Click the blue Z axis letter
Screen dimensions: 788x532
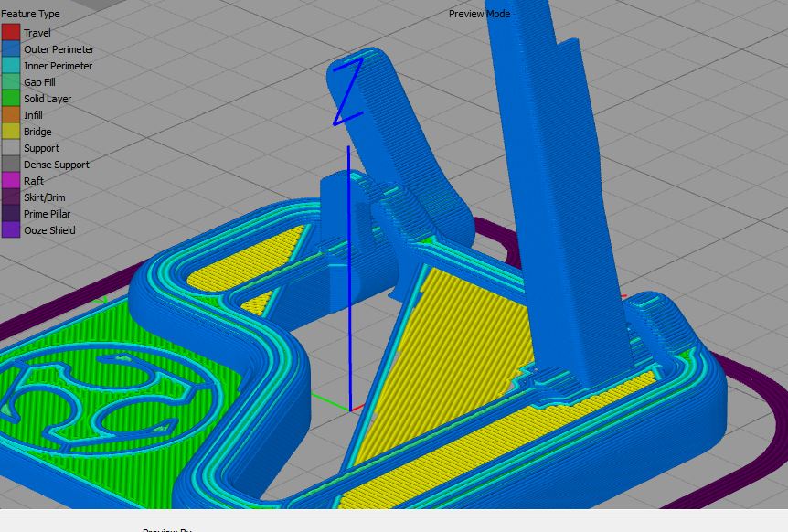coord(348,91)
